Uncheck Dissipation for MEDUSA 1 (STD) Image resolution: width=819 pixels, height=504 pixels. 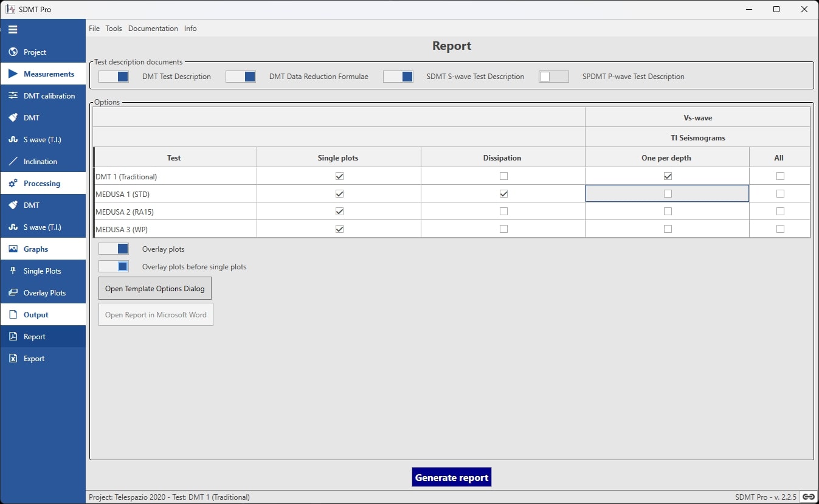[x=503, y=194]
